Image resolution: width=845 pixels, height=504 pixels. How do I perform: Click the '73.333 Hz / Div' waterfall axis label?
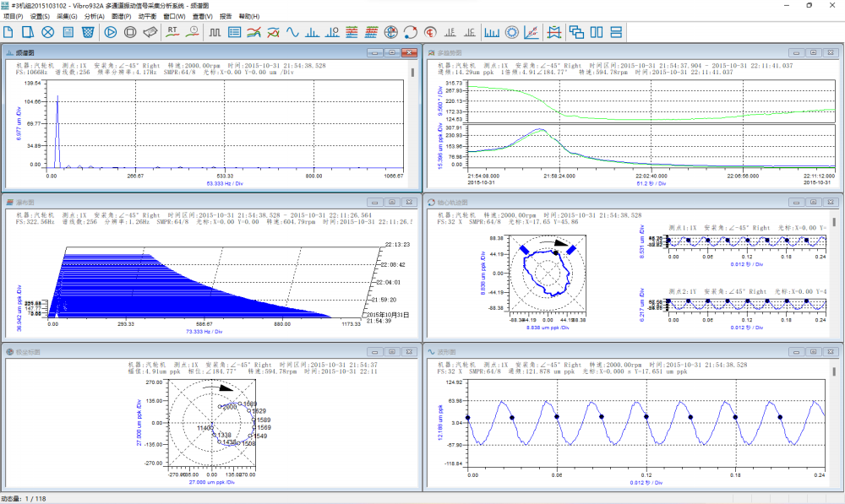204,333
